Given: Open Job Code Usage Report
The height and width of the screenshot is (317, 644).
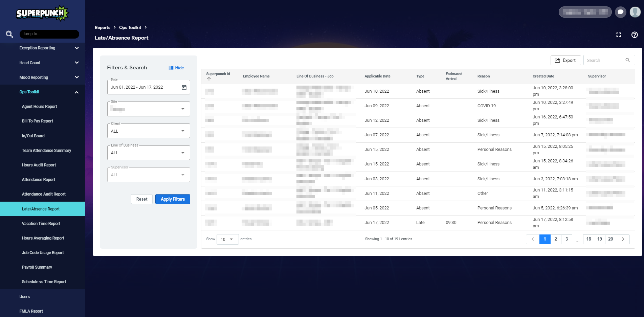Looking at the screenshot, I should [x=43, y=253].
